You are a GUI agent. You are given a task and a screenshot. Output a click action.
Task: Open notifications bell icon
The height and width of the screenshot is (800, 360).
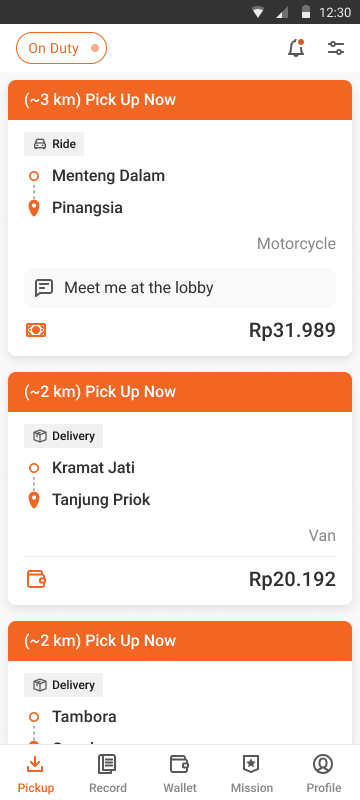(296, 48)
